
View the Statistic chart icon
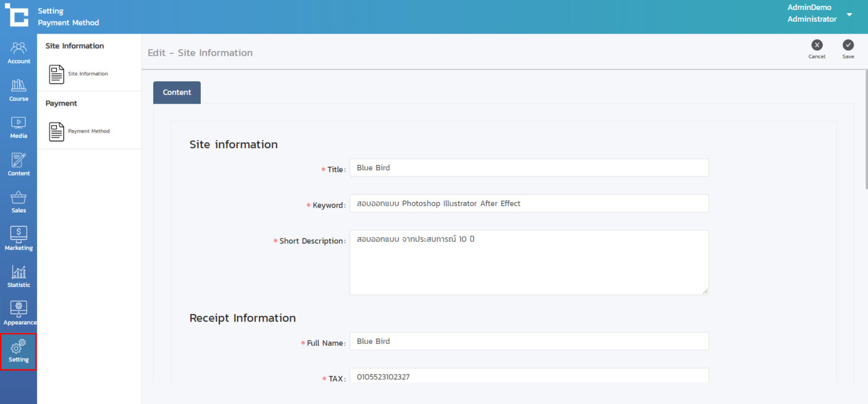[x=19, y=276]
